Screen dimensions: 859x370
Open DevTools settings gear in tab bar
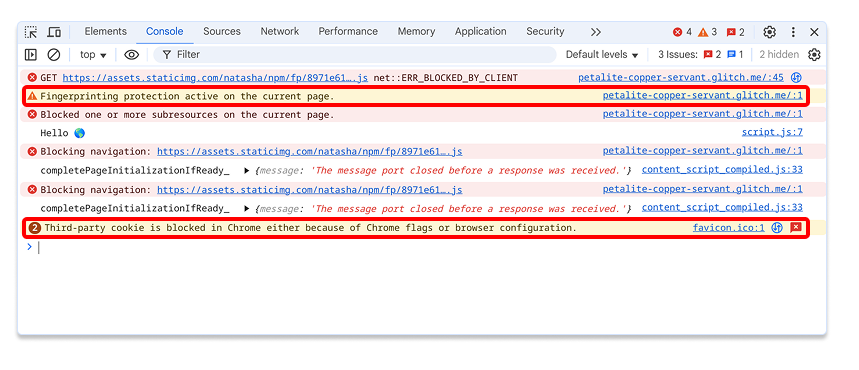[x=770, y=32]
